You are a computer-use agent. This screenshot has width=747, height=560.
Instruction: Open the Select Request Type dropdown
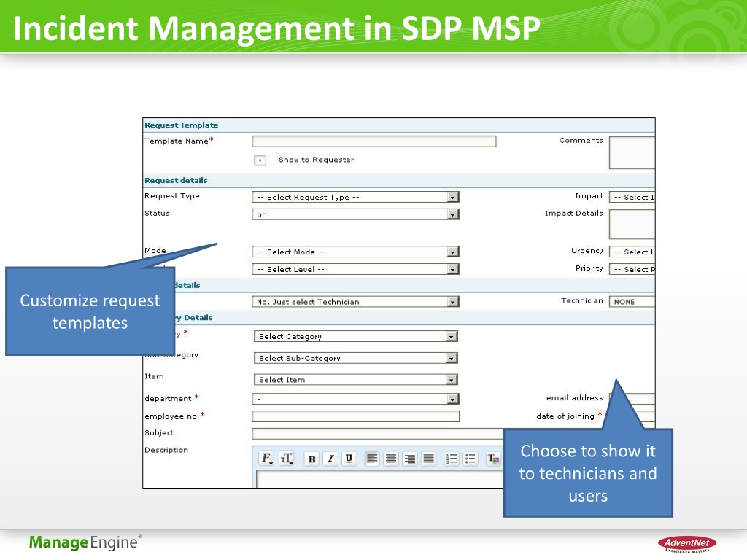355,197
